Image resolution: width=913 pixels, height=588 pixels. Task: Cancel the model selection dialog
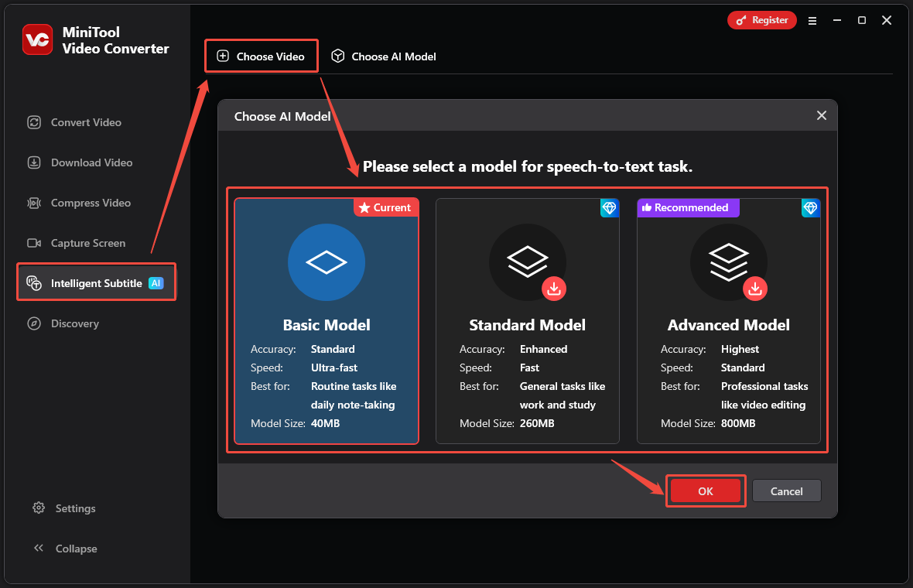786,491
